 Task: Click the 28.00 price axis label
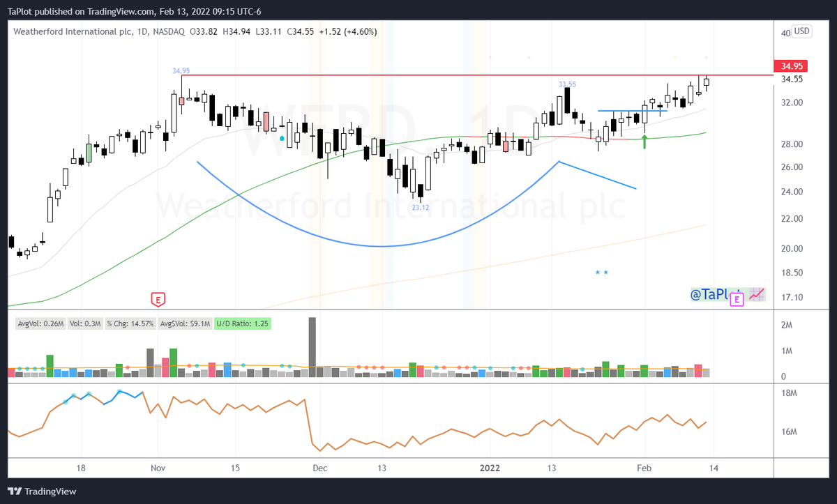click(x=791, y=144)
